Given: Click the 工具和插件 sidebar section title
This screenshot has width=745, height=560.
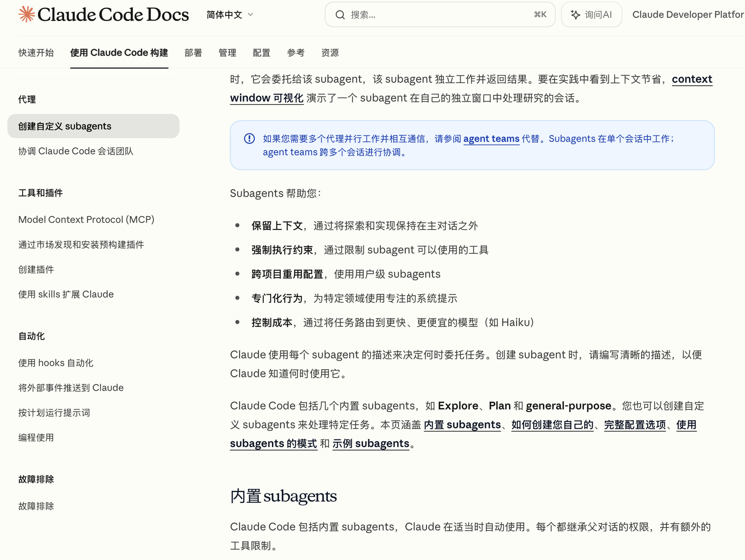Looking at the screenshot, I should [40, 193].
